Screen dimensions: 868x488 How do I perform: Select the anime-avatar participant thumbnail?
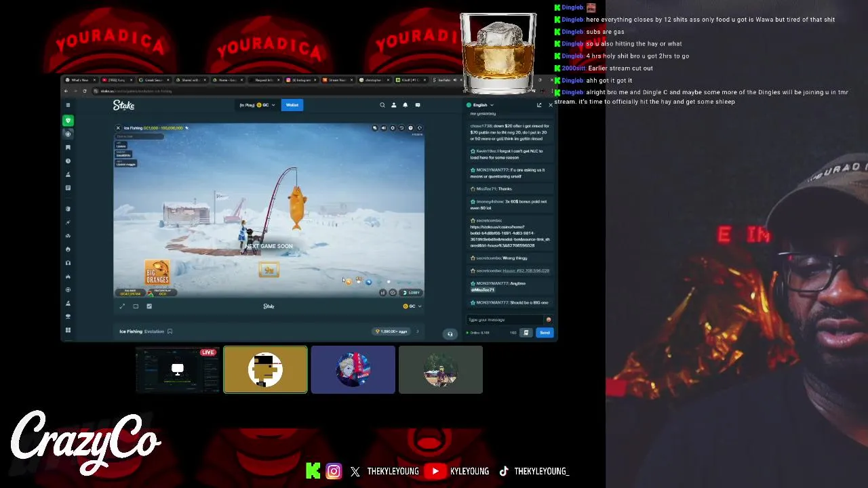pos(353,370)
